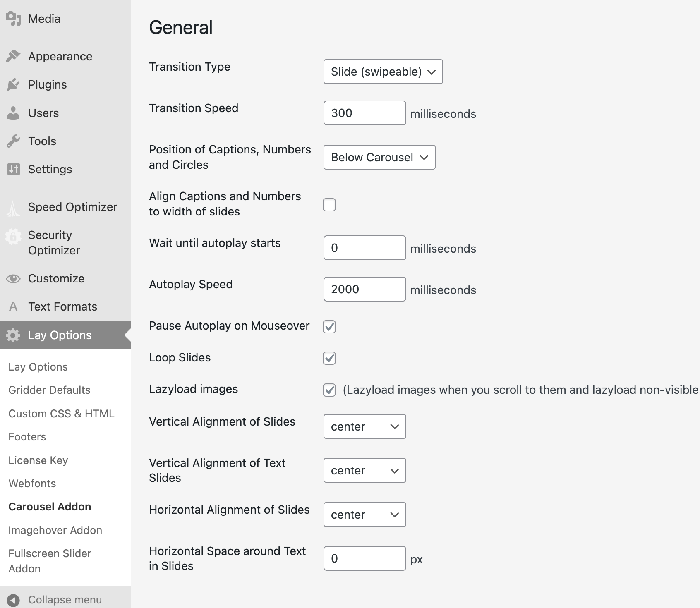Open Users via the person icon
The width and height of the screenshot is (700, 608).
(x=13, y=113)
